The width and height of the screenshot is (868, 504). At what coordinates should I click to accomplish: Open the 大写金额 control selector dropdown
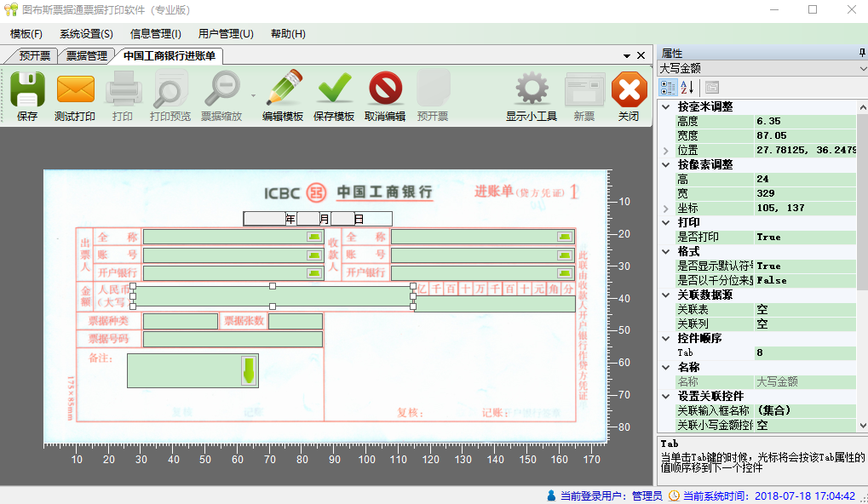860,68
